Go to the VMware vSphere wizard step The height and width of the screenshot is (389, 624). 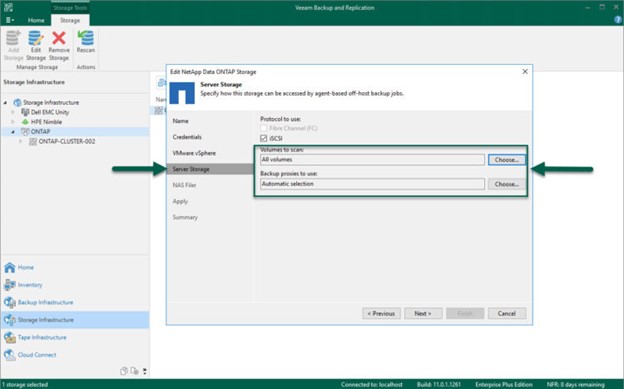pos(194,153)
